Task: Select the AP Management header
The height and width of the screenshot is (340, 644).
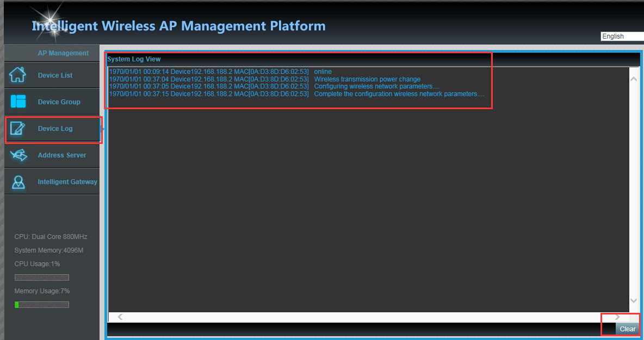Action: click(x=63, y=53)
